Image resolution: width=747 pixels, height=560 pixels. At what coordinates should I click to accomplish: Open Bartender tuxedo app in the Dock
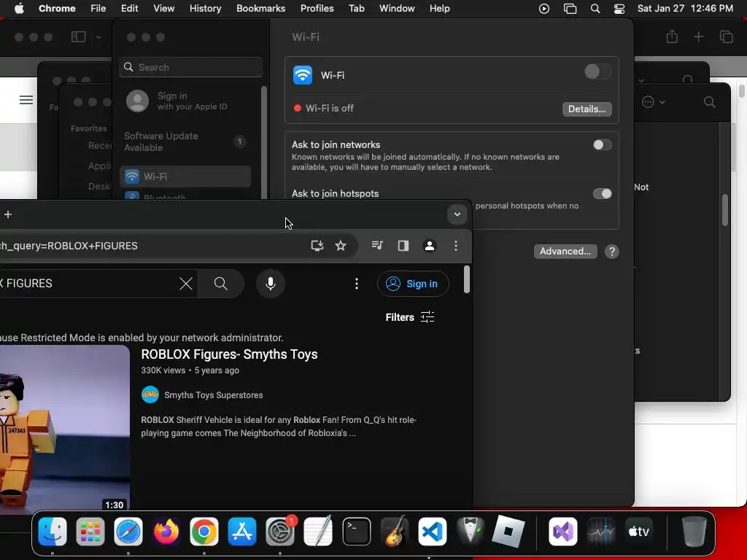pyautogui.click(x=471, y=532)
